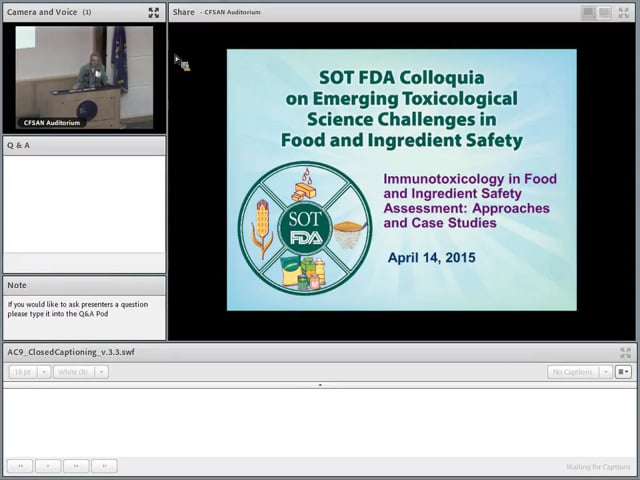Open the White (B) caption color dropdown
640x480 pixels.
point(81,372)
